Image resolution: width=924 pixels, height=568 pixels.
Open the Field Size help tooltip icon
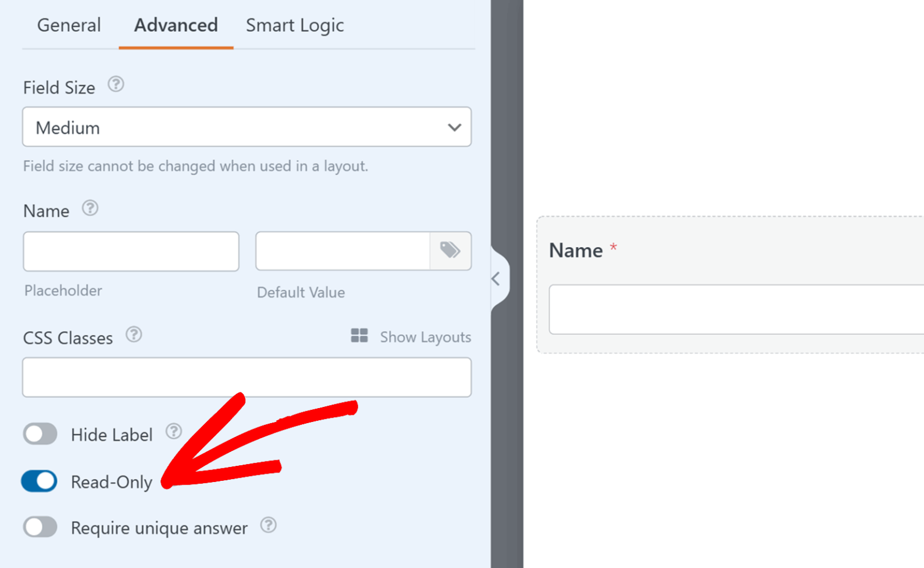pos(116,85)
